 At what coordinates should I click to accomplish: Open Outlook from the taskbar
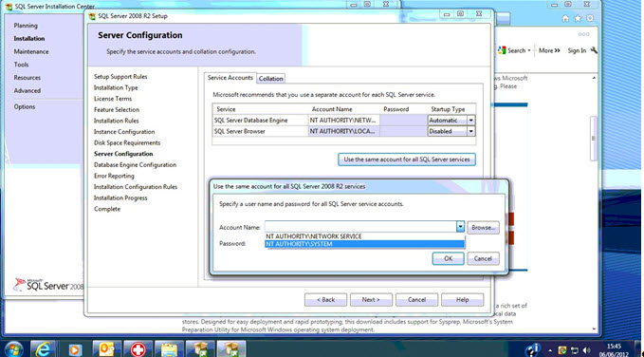coord(107,348)
